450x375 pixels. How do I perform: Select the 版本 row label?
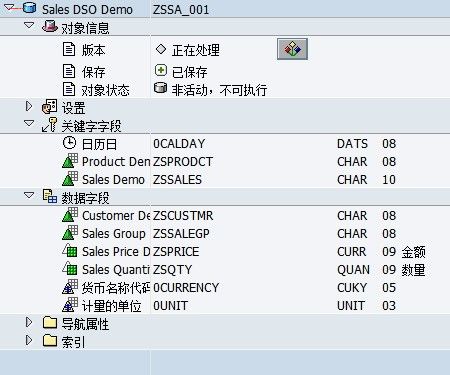pyautogui.click(x=93, y=50)
